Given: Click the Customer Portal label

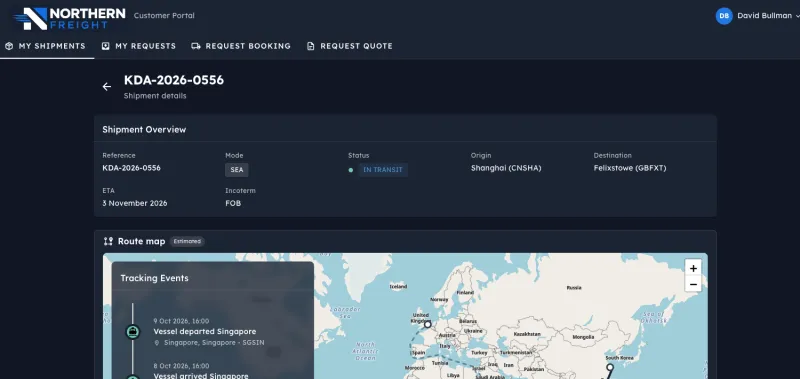Looking at the screenshot, I should [x=164, y=16].
